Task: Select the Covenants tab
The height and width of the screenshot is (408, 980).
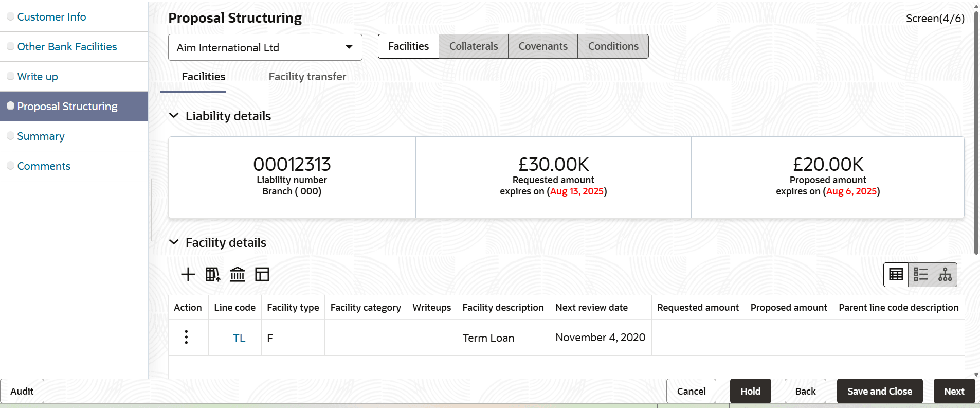Action: 543,46
